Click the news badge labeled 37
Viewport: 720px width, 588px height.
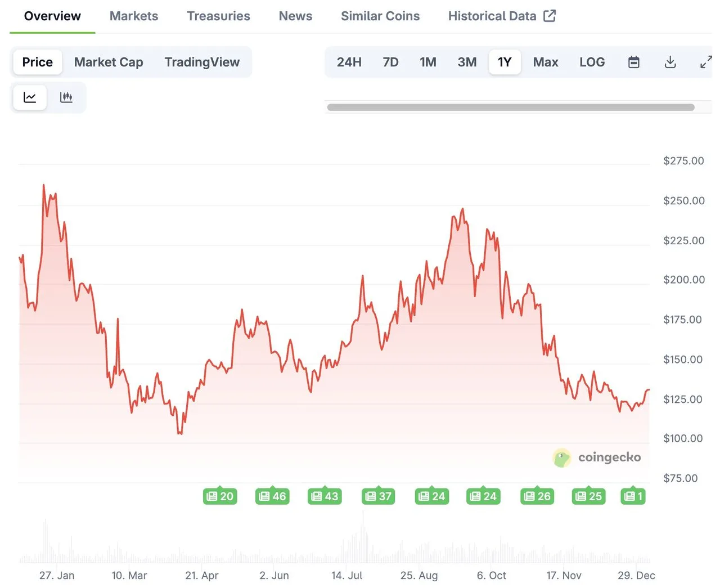tap(378, 496)
